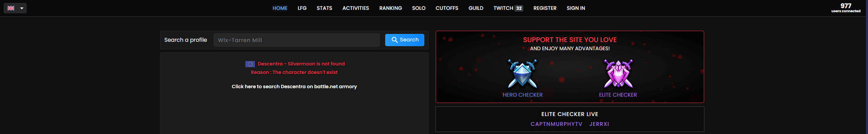The width and height of the screenshot is (868, 134).
Task: Open CAPTNMURPHYTV live stream link
Action: [556, 124]
